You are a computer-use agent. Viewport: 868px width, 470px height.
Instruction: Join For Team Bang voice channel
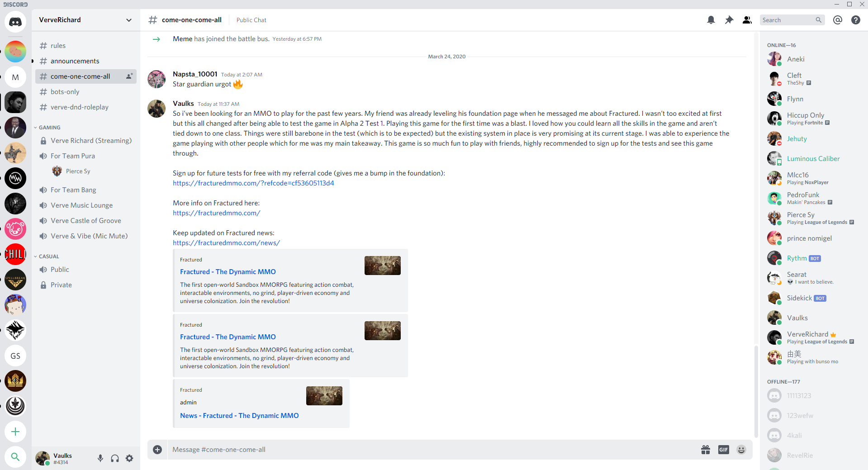click(86, 190)
